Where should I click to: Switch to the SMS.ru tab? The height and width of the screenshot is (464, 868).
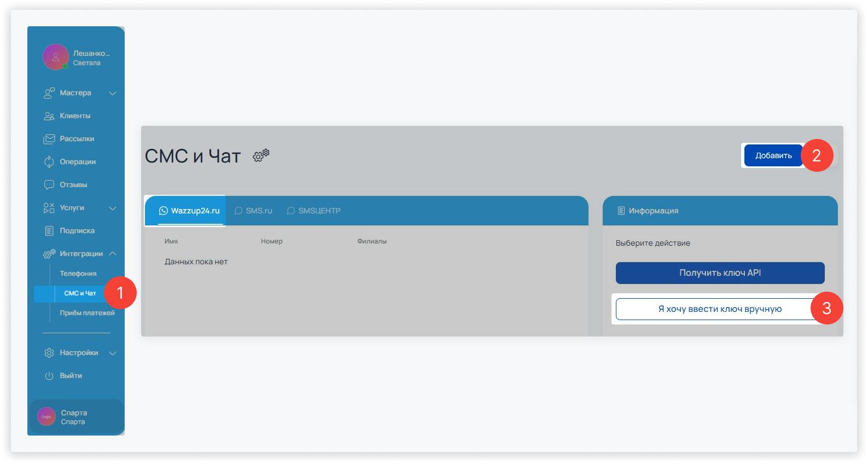coord(253,211)
